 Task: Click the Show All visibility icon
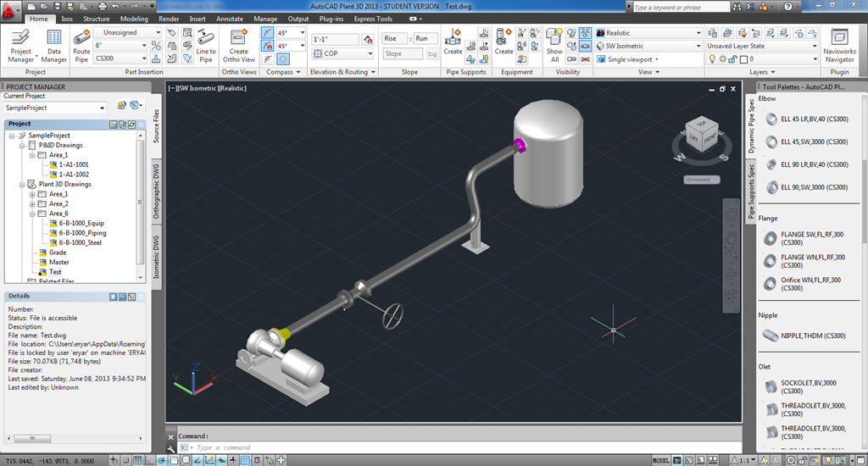(x=554, y=46)
